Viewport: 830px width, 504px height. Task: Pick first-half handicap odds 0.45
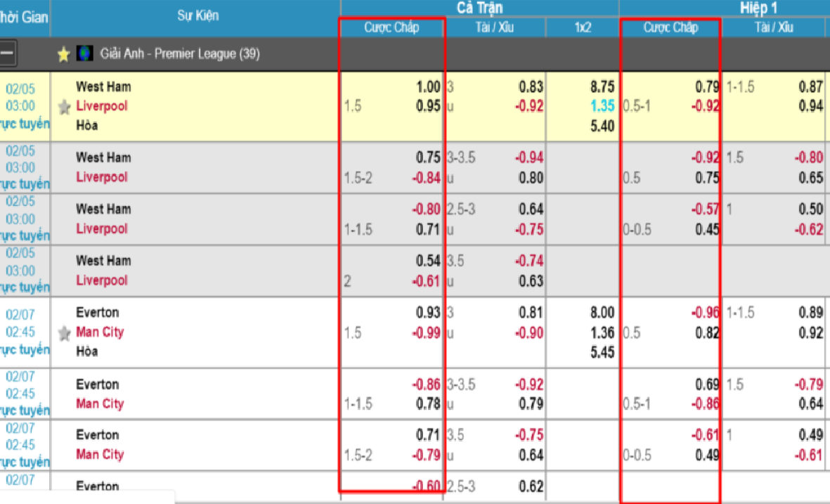click(x=707, y=229)
